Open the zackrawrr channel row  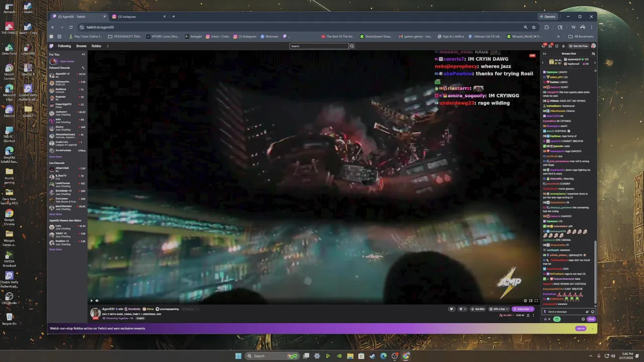pos(67,113)
